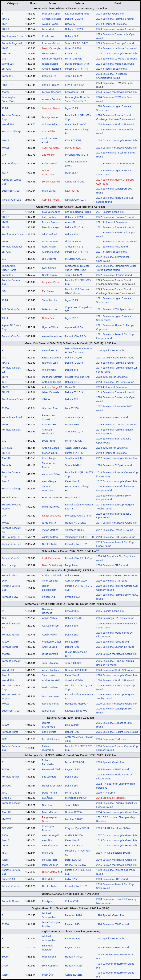The image size is (141, 980).
Task: Click the Aprilia RS125R vehicle link
Action: (73, 975)
